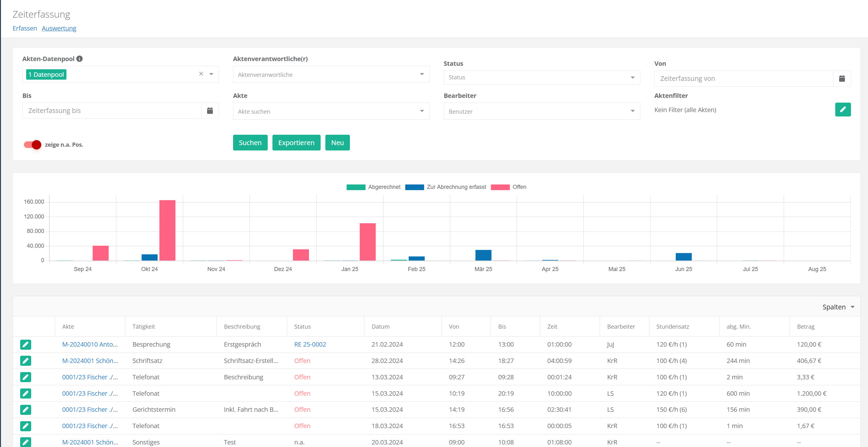Screen dimensions: 868x447
Task: Edit the Besprechung entry from 21.02.2024
Action: pos(26,344)
